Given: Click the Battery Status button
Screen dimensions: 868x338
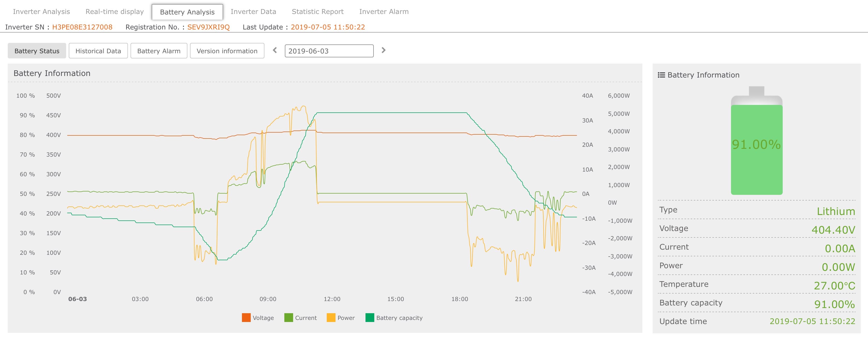Looking at the screenshot, I should 37,51.
